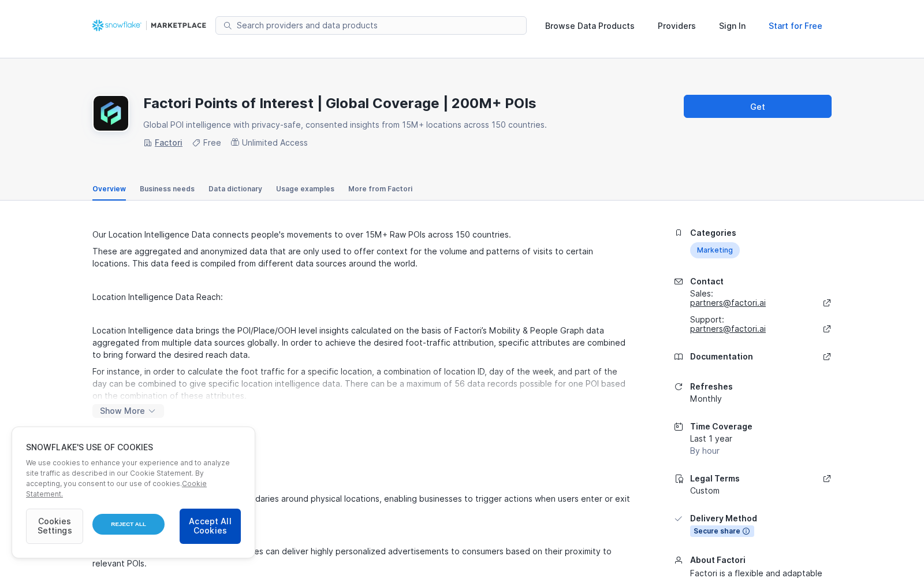The width and height of the screenshot is (924, 578).
Task: Click the Categories bookmark icon
Action: coord(679,233)
